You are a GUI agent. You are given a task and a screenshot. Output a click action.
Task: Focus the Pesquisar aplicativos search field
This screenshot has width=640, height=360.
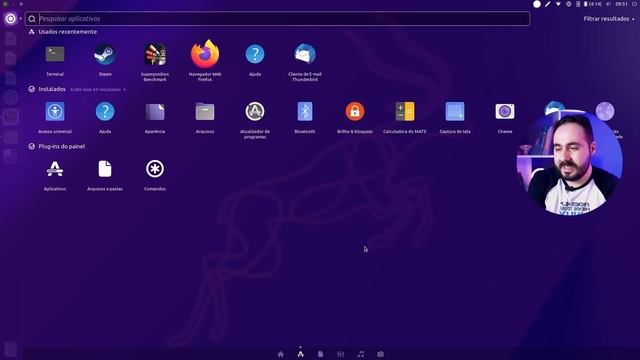coord(278,19)
